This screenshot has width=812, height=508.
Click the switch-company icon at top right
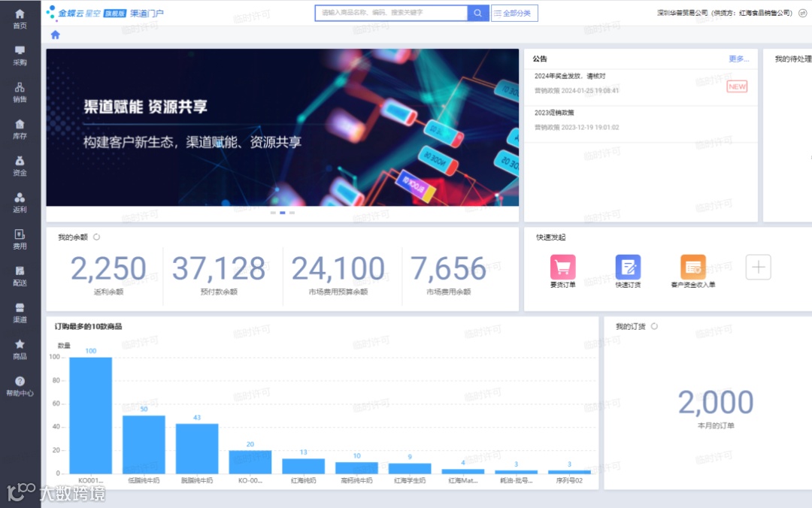click(x=802, y=13)
